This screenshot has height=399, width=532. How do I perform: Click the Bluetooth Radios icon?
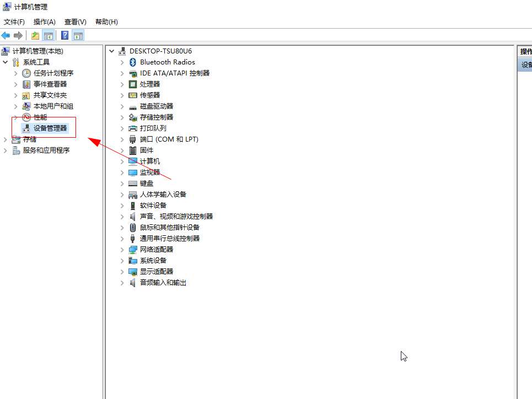click(x=133, y=62)
